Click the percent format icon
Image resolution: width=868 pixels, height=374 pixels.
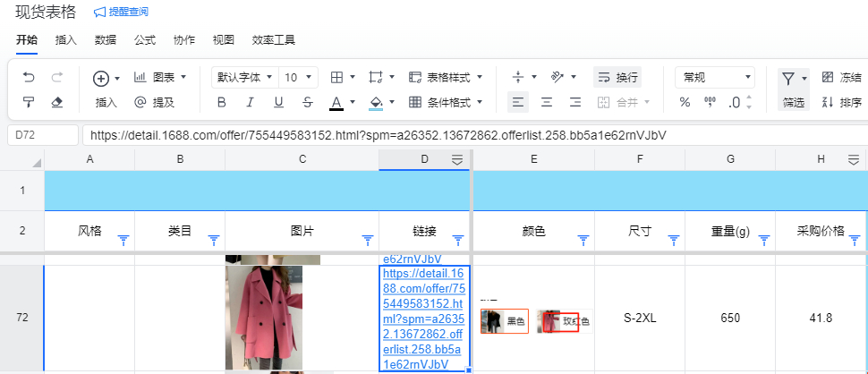685,102
